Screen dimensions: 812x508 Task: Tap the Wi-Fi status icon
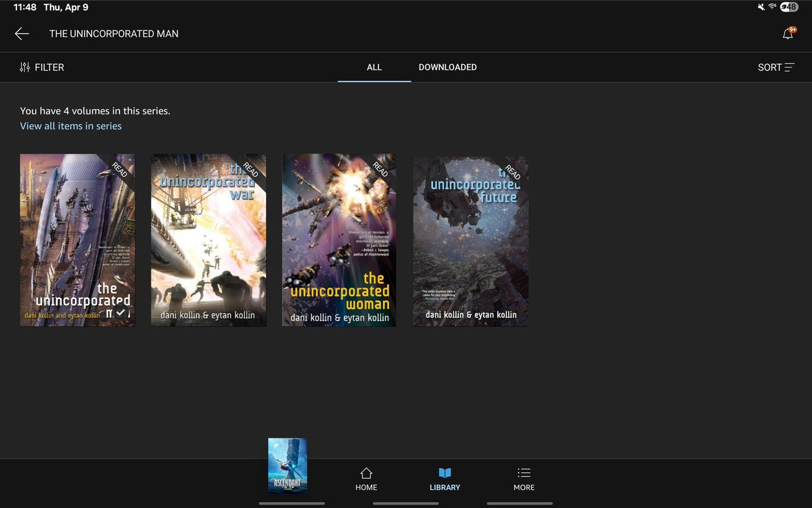772,7
